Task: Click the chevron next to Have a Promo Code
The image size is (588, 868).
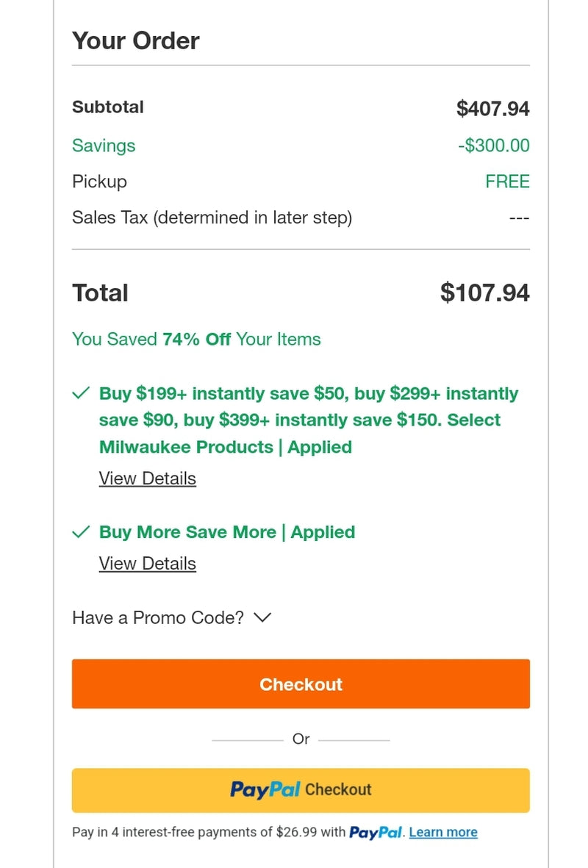Action: pyautogui.click(x=262, y=618)
